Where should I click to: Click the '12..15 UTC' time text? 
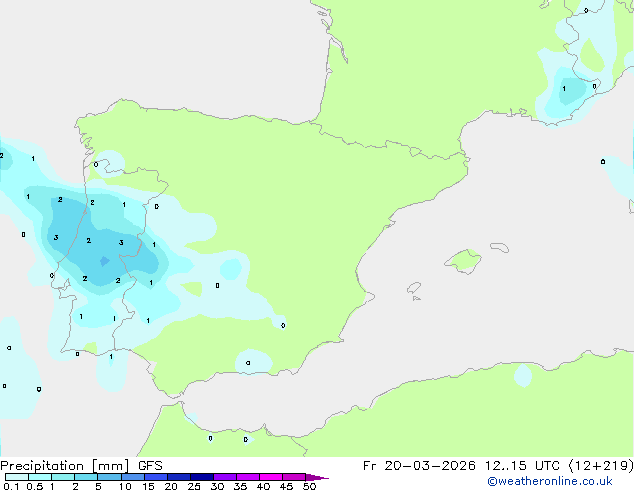point(522,466)
